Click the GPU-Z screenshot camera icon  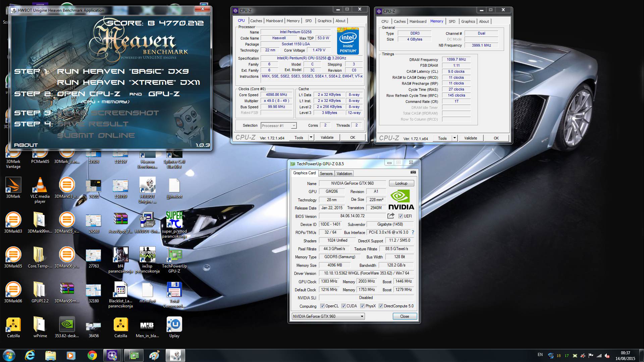click(413, 172)
